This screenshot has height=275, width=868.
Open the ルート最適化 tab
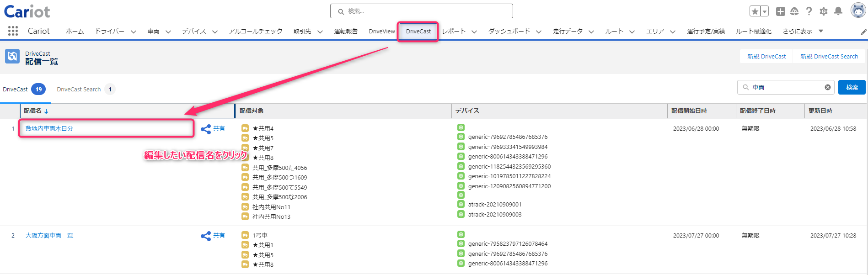(x=754, y=31)
